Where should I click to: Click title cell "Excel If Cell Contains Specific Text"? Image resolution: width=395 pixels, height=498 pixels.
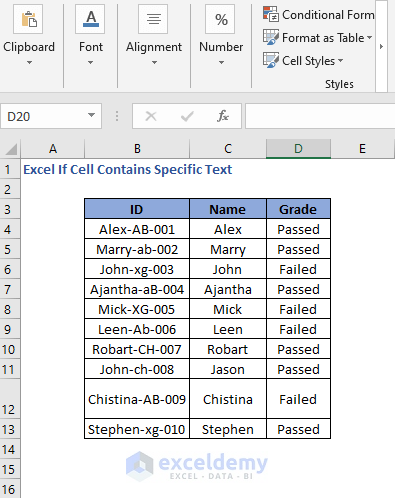tap(127, 169)
